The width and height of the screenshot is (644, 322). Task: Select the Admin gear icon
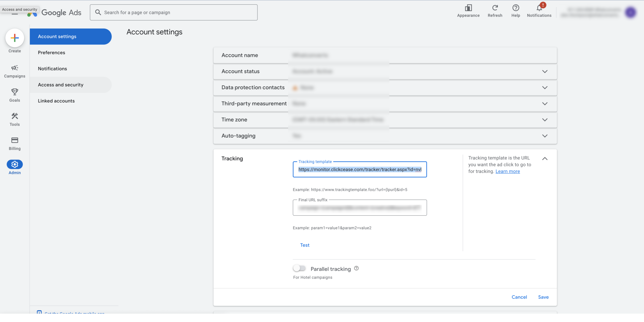point(15,165)
